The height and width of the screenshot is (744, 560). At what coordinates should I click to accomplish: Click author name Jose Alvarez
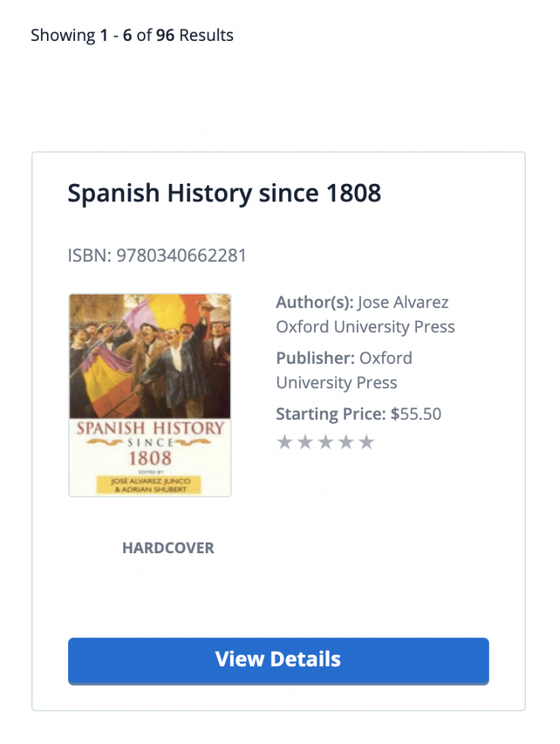403,303
